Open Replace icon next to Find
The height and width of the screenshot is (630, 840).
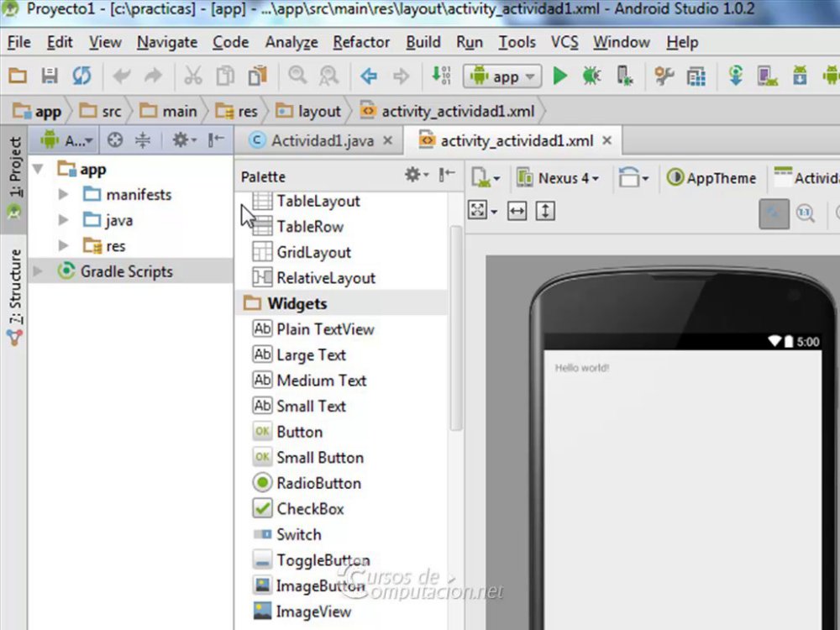(328, 76)
